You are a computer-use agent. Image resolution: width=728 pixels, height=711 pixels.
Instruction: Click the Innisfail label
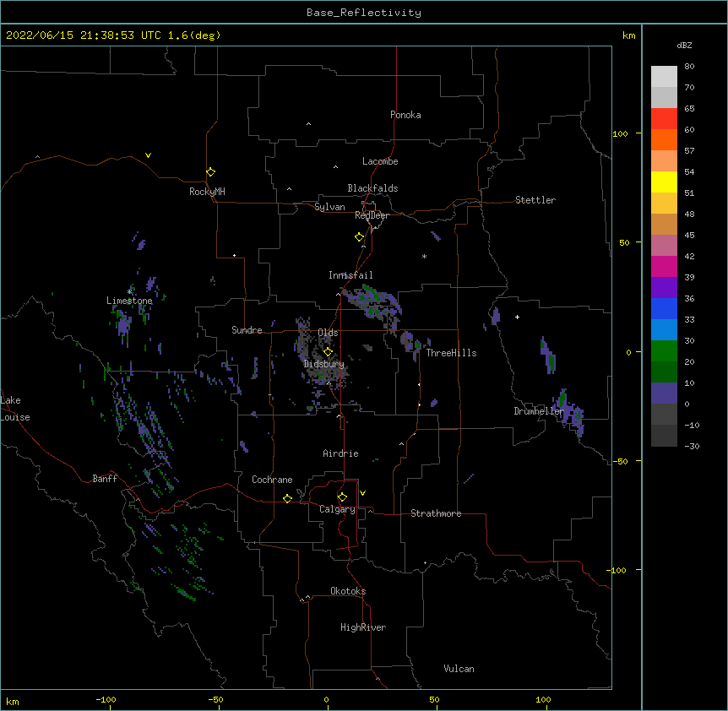coord(350,275)
